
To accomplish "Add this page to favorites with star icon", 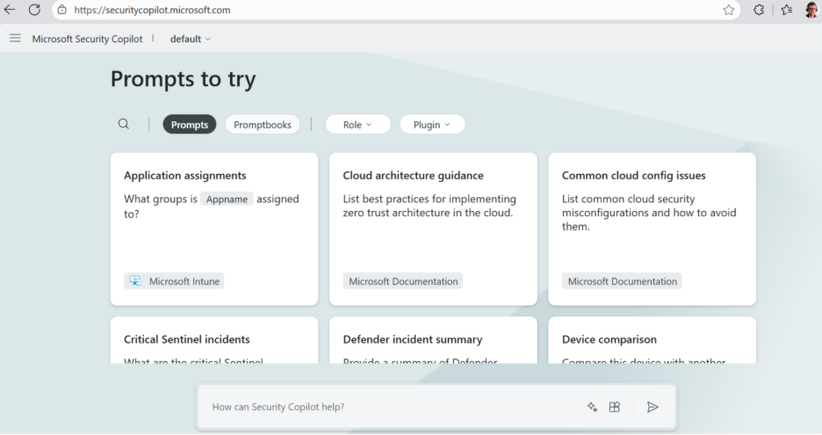I will point(729,9).
